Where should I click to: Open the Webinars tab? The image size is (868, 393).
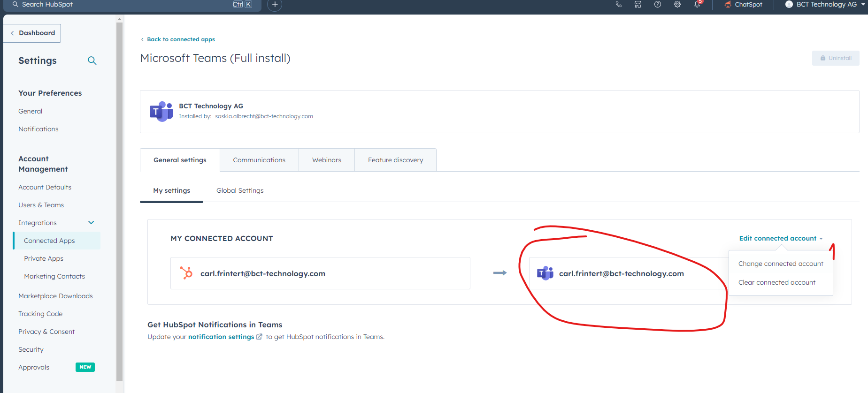coord(326,160)
